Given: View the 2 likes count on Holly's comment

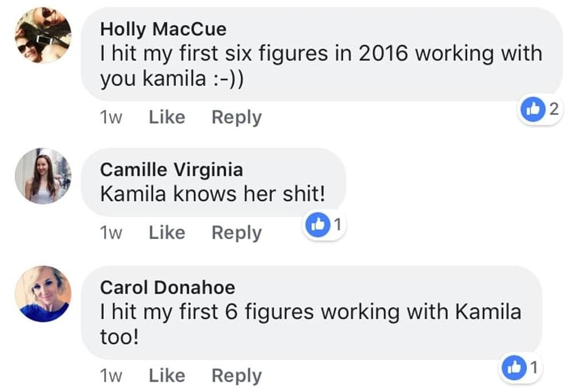Looking at the screenshot, I should [x=553, y=109].
